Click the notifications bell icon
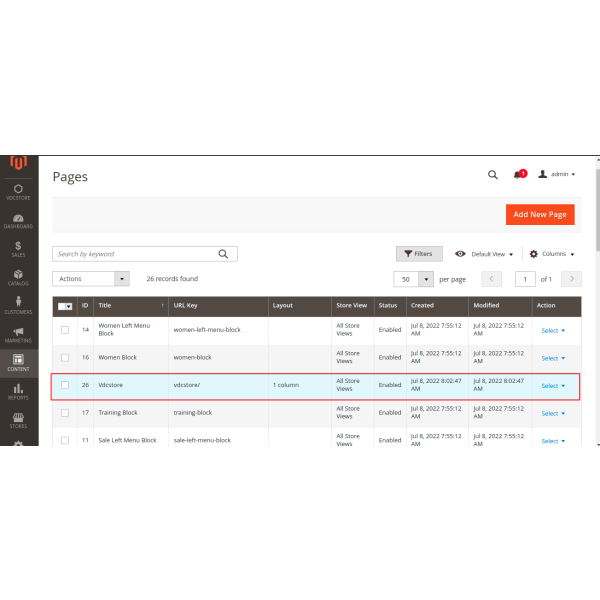This screenshot has height=600, width=600. pyautogui.click(x=518, y=174)
